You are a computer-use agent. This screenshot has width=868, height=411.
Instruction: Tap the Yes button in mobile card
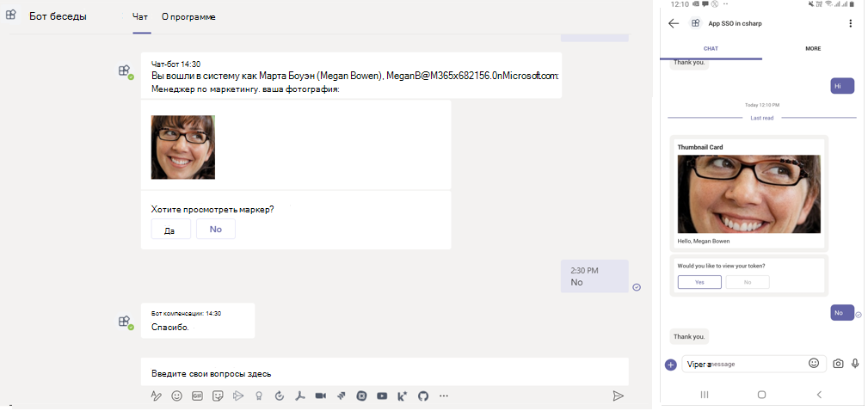pyautogui.click(x=699, y=282)
